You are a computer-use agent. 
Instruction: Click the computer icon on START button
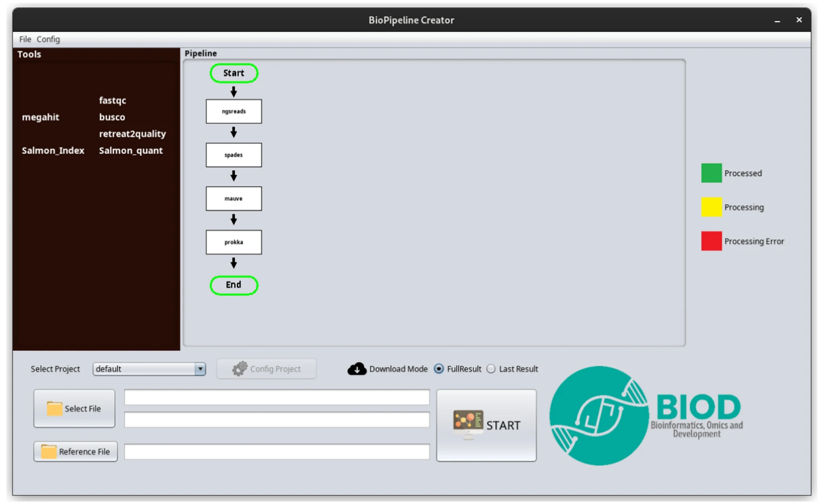468,425
